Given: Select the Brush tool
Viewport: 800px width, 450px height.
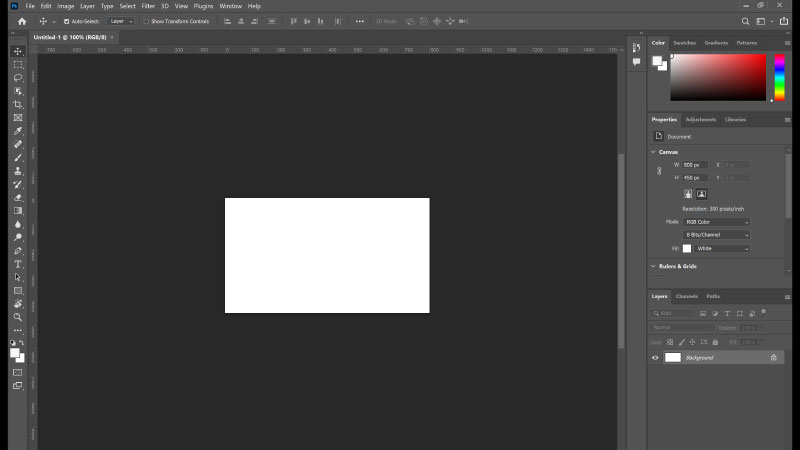Looking at the screenshot, I should click(x=18, y=158).
